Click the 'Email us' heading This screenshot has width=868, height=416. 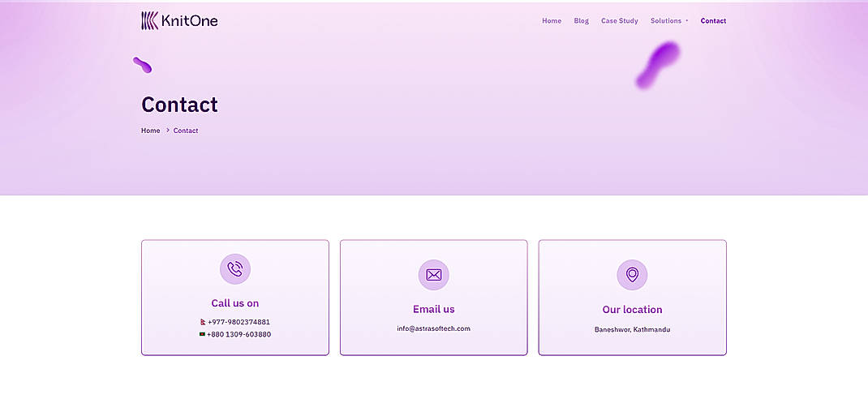[433, 309]
